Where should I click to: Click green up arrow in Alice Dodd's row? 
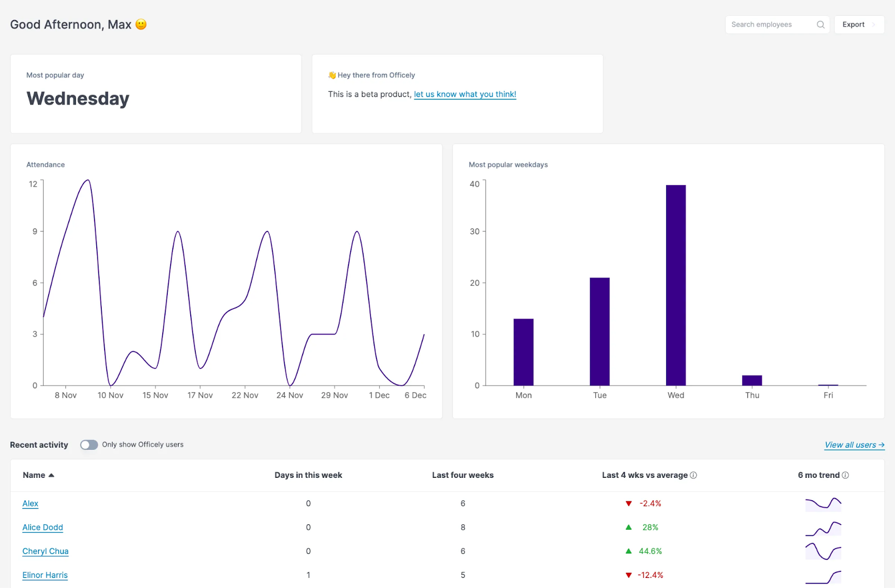[629, 528]
